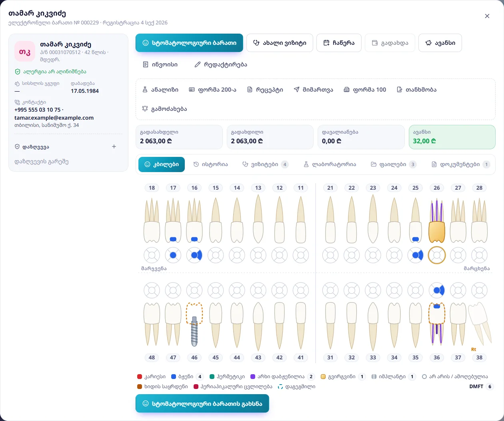Select the tooth 48 molar graphic

(152, 324)
